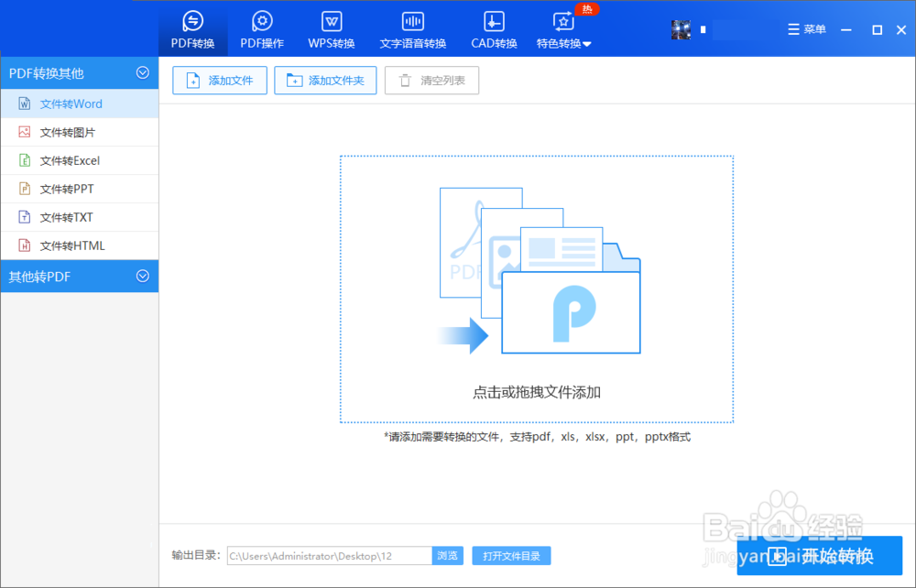
Task: Open the PDF操作 tools section
Action: tap(261, 27)
